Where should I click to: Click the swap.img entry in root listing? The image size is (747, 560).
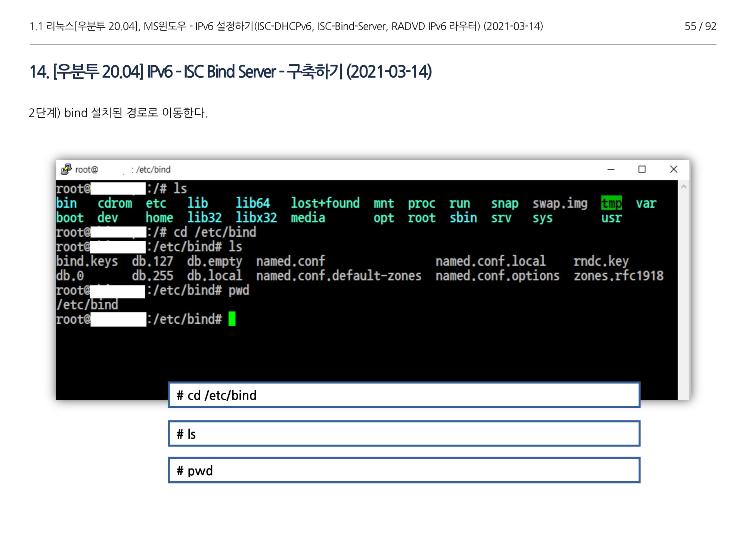pyautogui.click(x=560, y=203)
